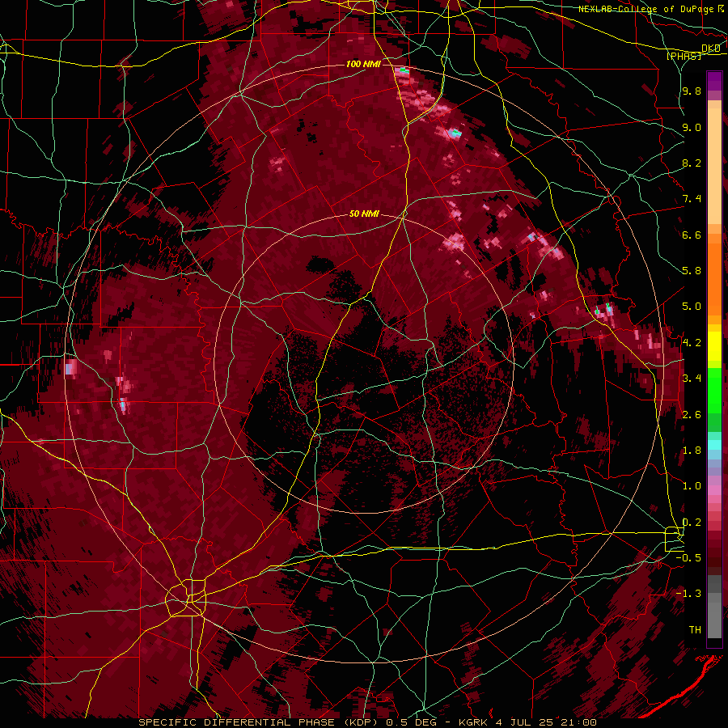Click the 0.2 legend value
This screenshot has height=728, width=728.
[x=692, y=523]
